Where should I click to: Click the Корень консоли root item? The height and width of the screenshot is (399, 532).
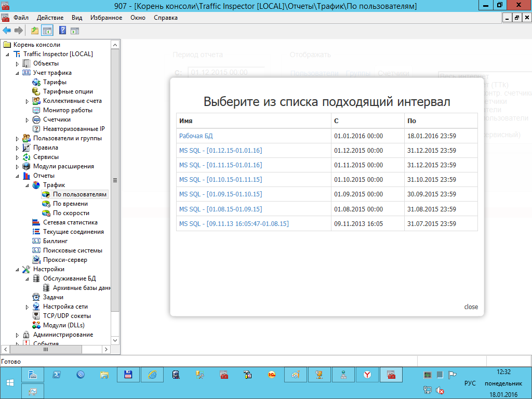[37, 45]
